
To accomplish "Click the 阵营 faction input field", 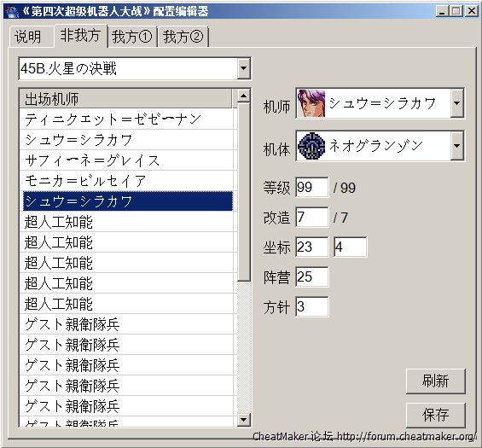I will [312, 276].
